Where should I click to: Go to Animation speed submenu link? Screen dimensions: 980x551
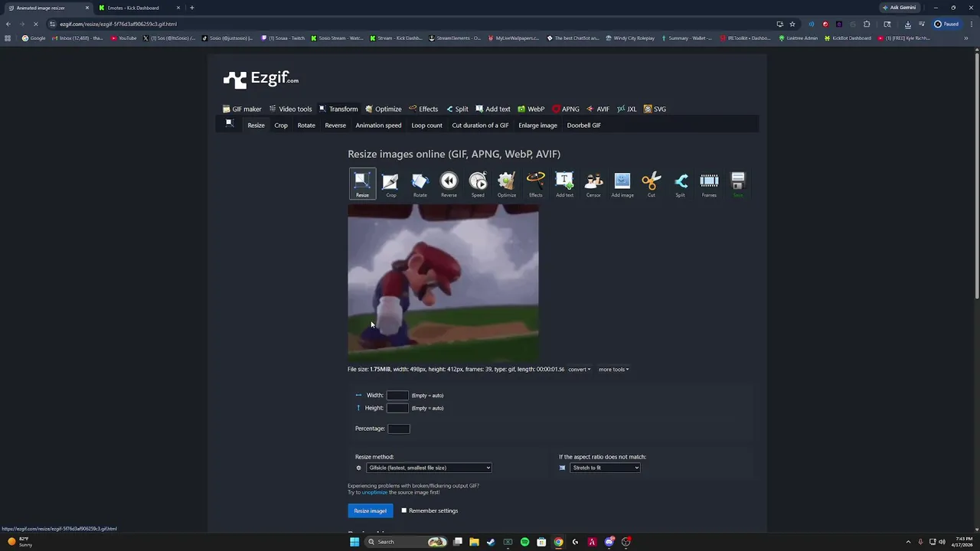click(378, 126)
